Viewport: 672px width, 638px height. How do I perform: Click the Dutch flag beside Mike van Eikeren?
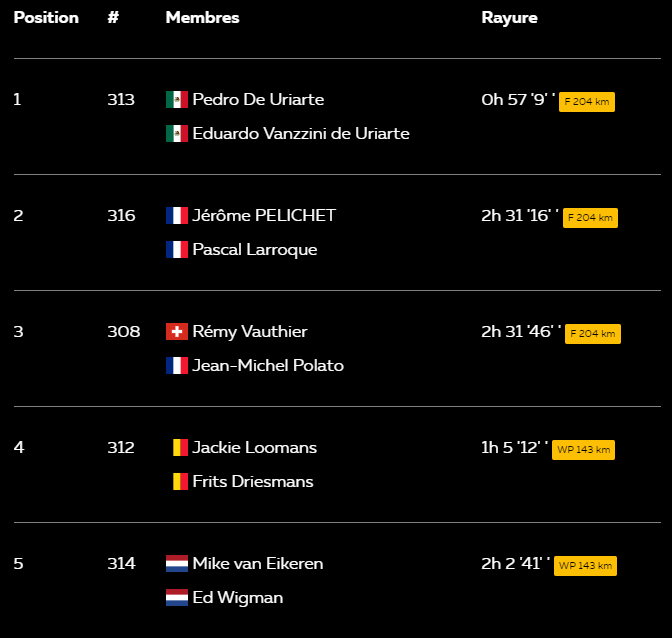click(x=177, y=563)
